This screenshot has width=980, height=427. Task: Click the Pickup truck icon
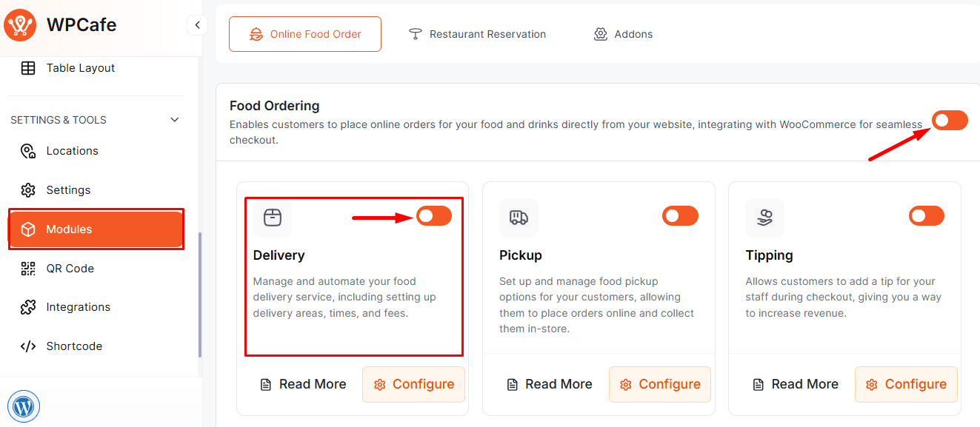point(519,218)
